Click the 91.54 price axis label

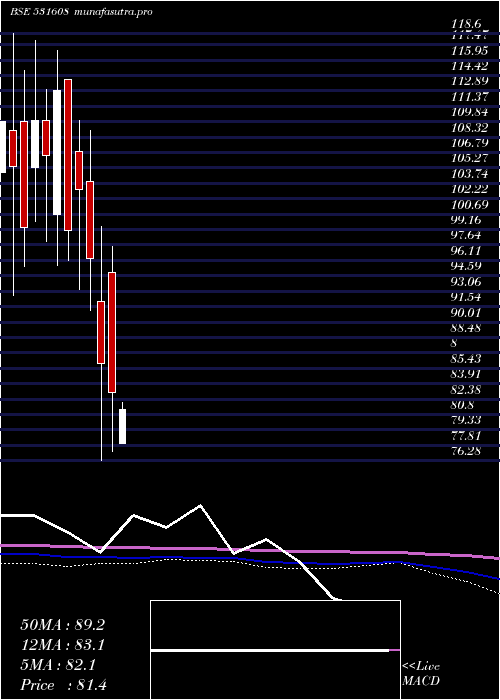[x=467, y=297]
